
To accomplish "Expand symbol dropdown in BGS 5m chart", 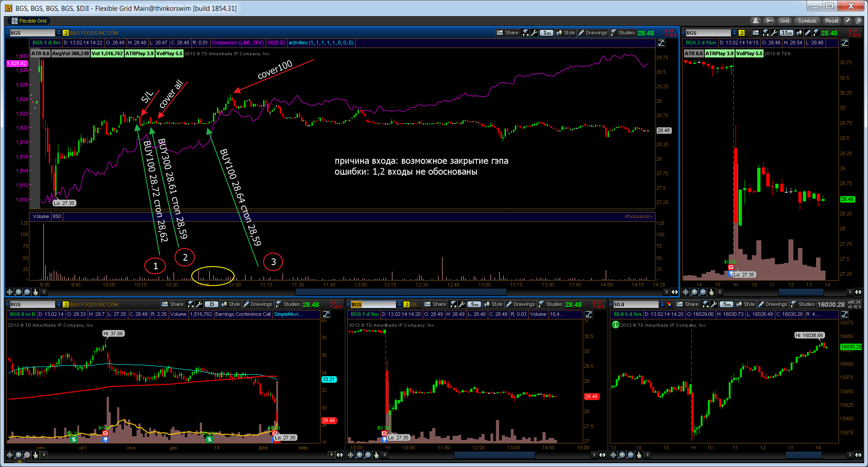I will (400, 305).
